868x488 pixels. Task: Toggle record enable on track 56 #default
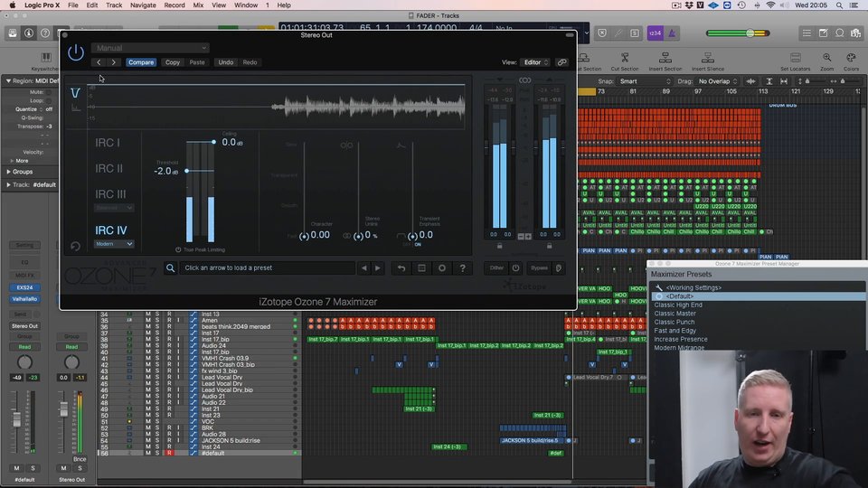click(x=169, y=453)
